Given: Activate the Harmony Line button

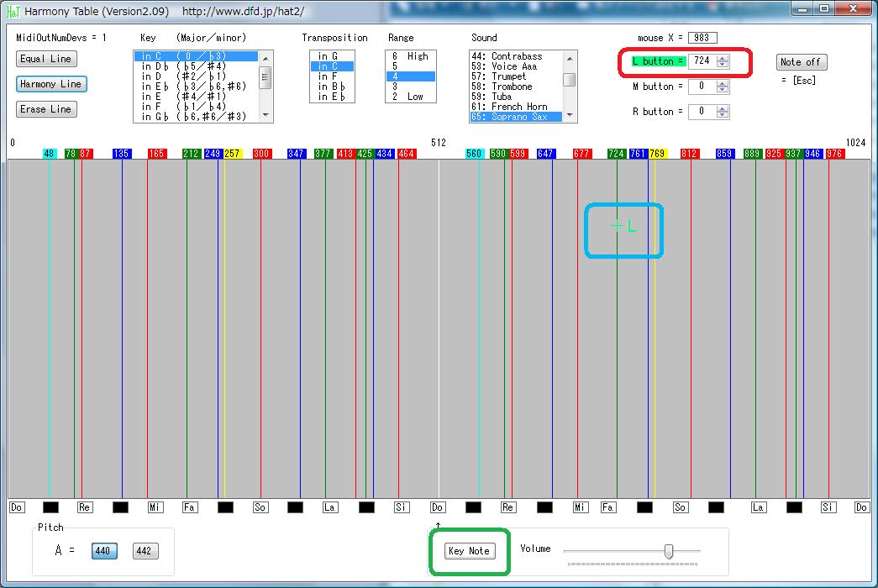Looking at the screenshot, I should (x=51, y=84).
